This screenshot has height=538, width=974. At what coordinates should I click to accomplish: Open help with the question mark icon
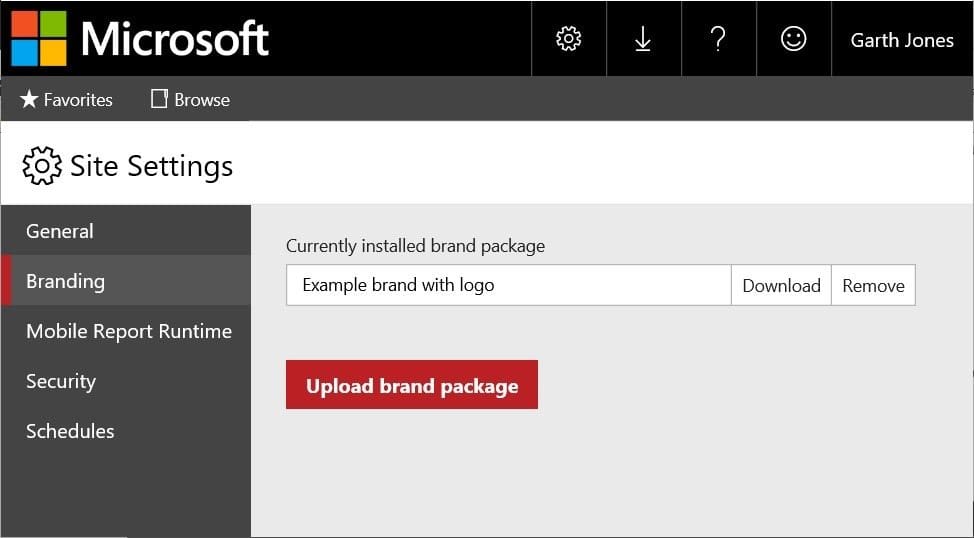[718, 39]
